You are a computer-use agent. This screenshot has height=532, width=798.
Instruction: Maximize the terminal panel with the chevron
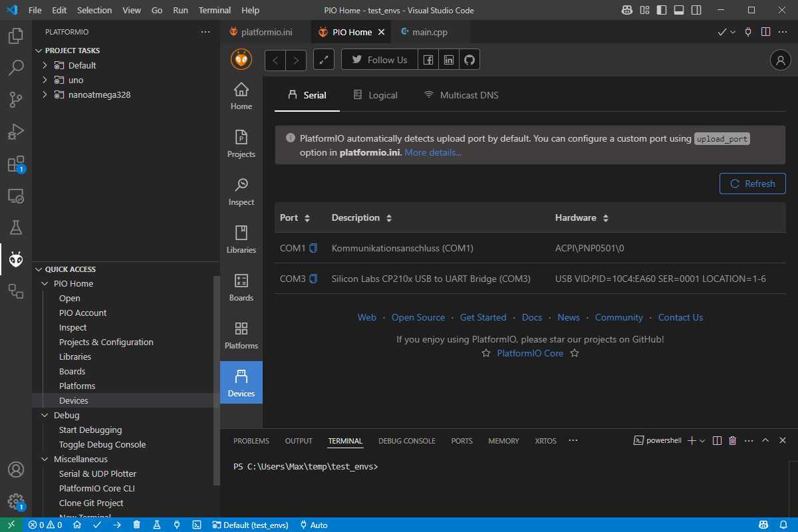(x=765, y=440)
